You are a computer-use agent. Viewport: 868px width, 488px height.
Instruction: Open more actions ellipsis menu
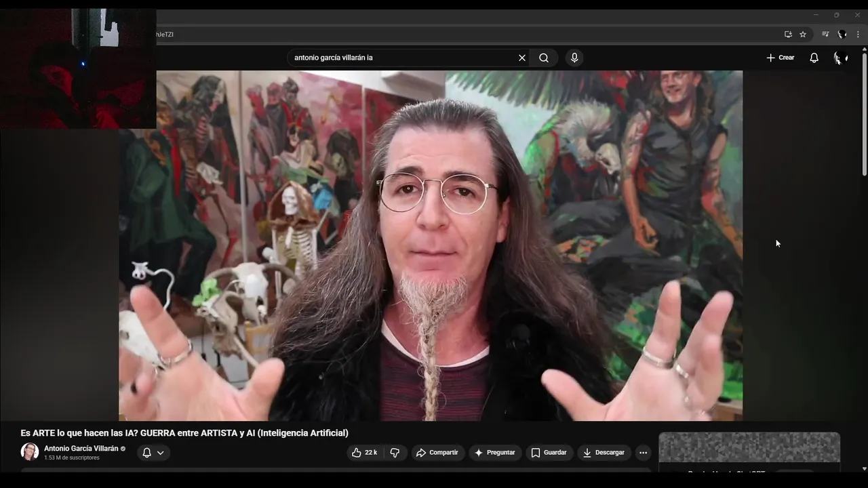(643, 453)
